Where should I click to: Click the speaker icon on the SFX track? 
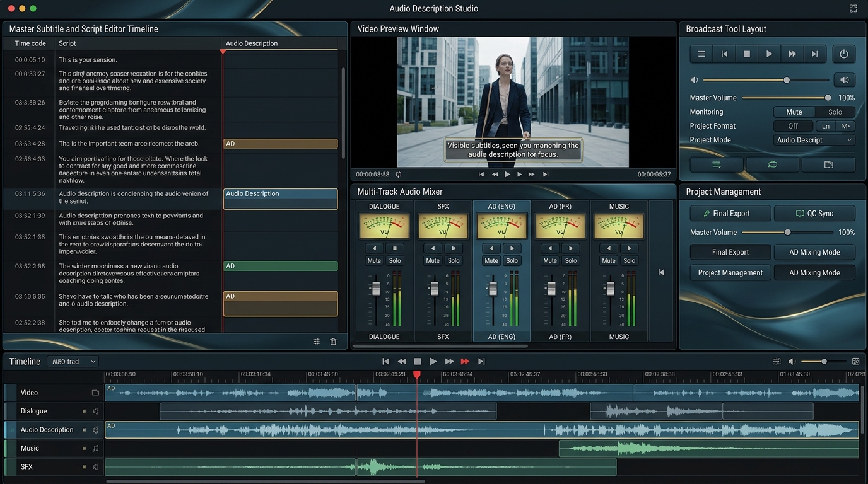click(95, 467)
